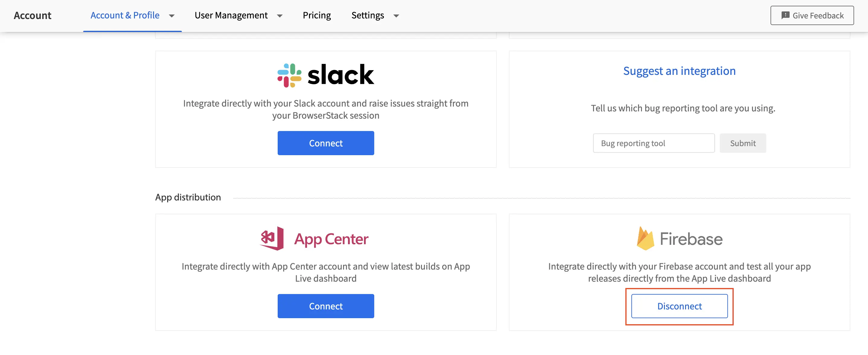Expand the Account & Profile dropdown arrow
The image size is (868, 355).
[x=172, y=16]
